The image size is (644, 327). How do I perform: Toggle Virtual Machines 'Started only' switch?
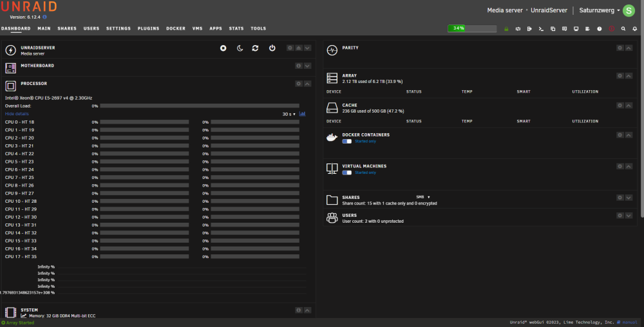point(347,173)
